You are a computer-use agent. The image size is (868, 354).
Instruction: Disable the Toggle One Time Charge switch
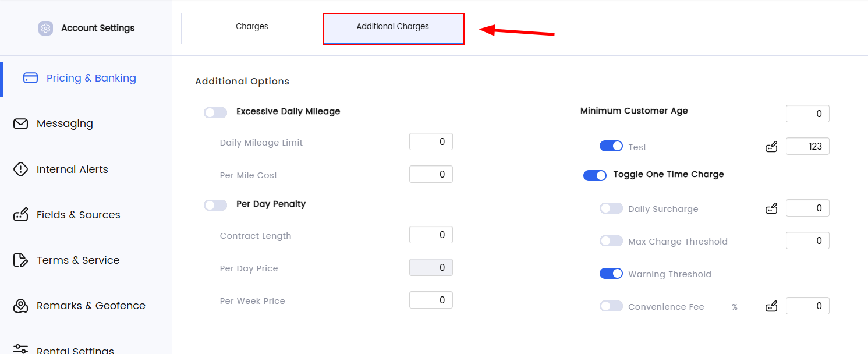pyautogui.click(x=595, y=175)
